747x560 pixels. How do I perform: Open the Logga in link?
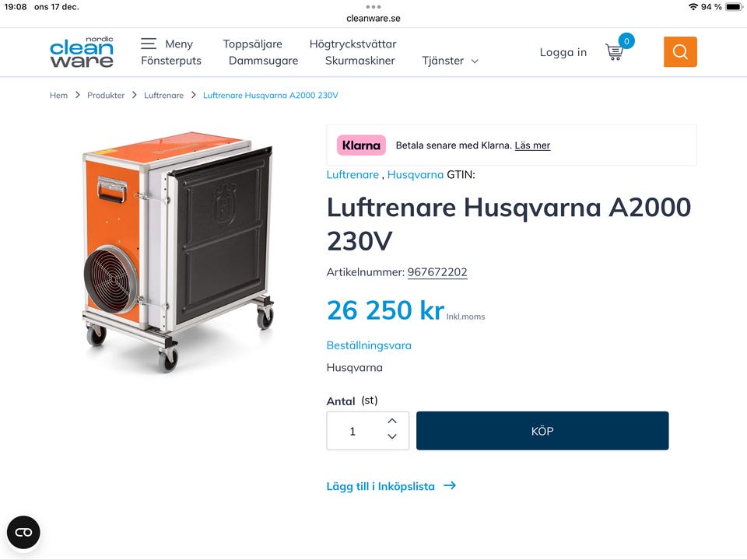tap(563, 52)
